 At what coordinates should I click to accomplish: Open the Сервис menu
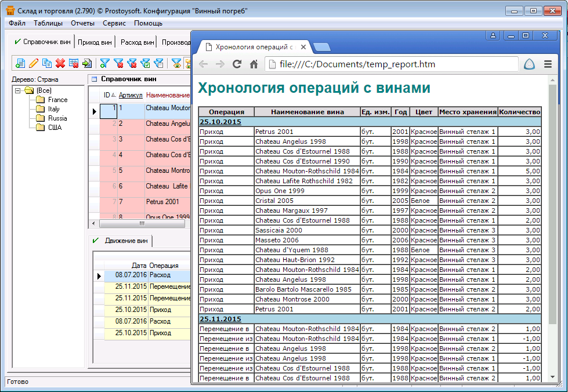point(114,23)
